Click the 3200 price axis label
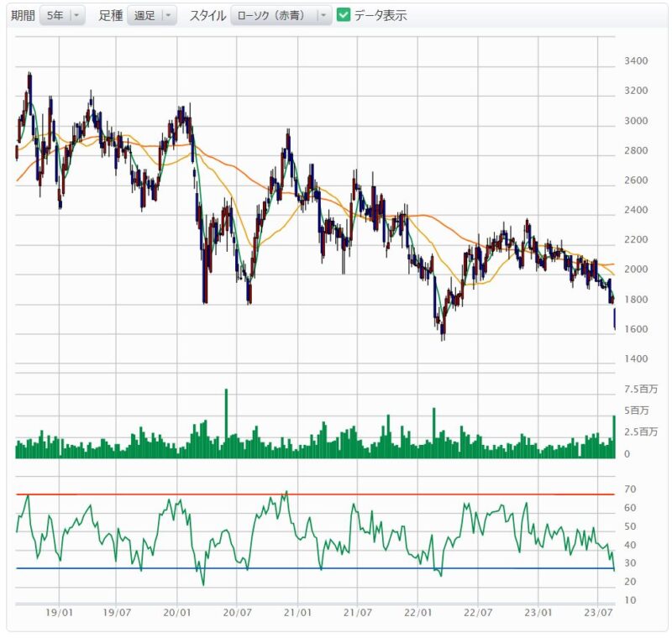The image size is (672, 638). click(636, 91)
